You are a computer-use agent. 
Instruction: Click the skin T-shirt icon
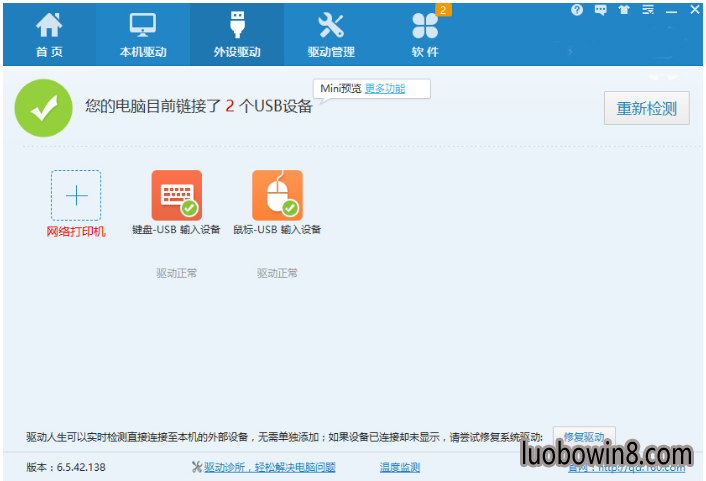point(625,10)
